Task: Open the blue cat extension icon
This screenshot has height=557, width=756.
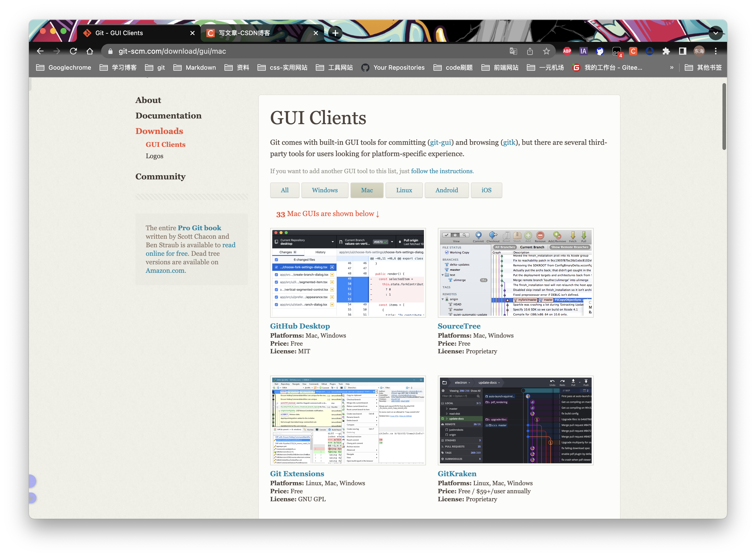Action: tap(600, 51)
